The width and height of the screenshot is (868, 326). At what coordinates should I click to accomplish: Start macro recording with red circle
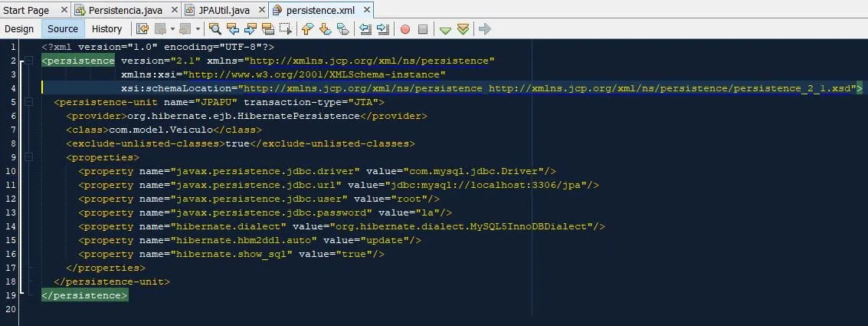click(405, 29)
